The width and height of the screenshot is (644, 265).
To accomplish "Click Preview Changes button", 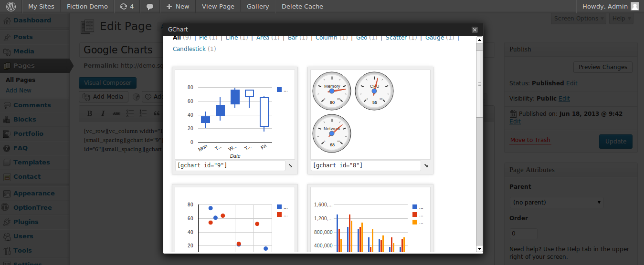I will pos(603,67).
